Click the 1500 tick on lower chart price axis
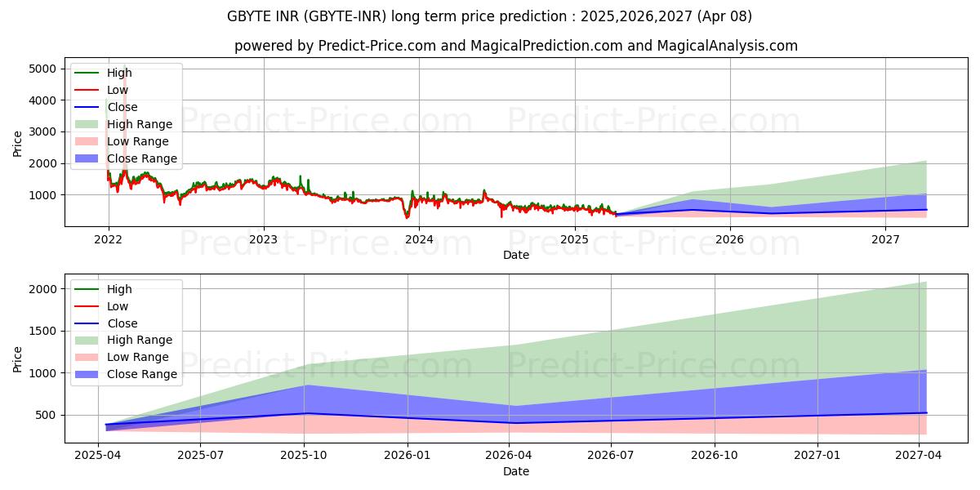The width and height of the screenshot is (980, 490). click(x=44, y=331)
